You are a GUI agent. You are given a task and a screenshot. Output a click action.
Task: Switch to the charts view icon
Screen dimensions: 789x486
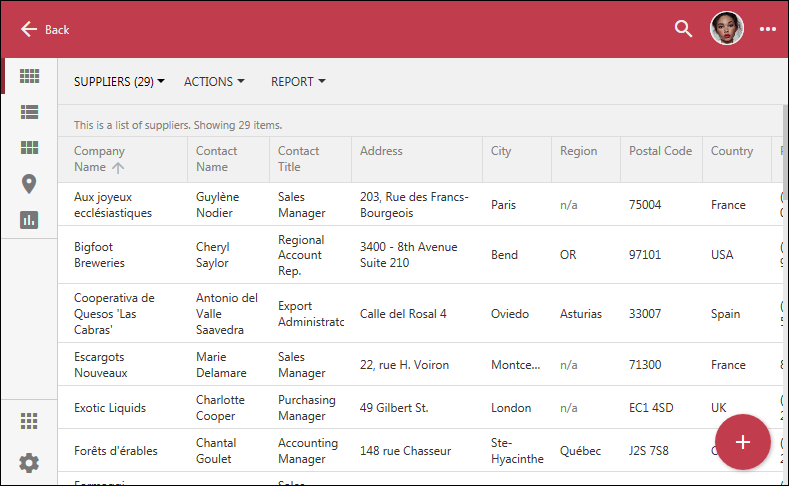pos(29,220)
